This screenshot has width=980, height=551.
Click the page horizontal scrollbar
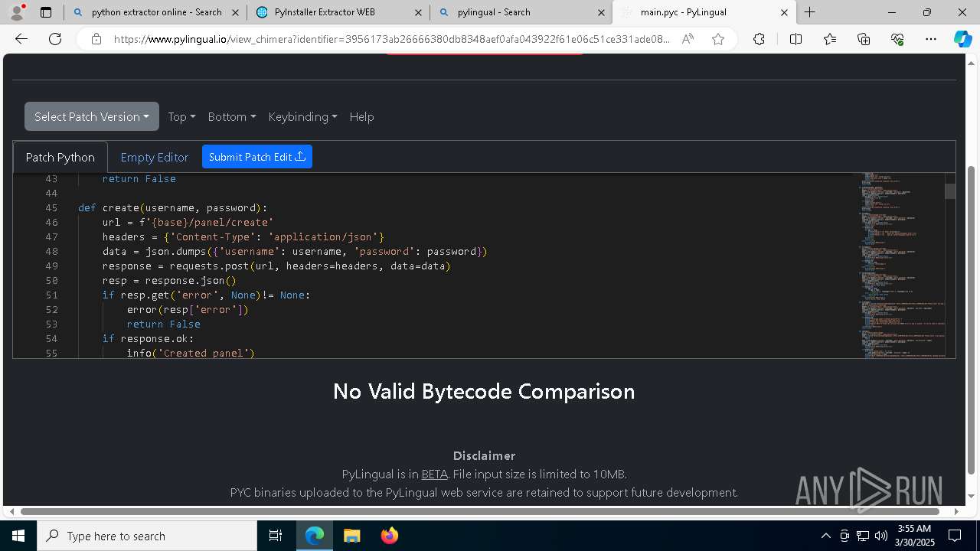coord(480,511)
